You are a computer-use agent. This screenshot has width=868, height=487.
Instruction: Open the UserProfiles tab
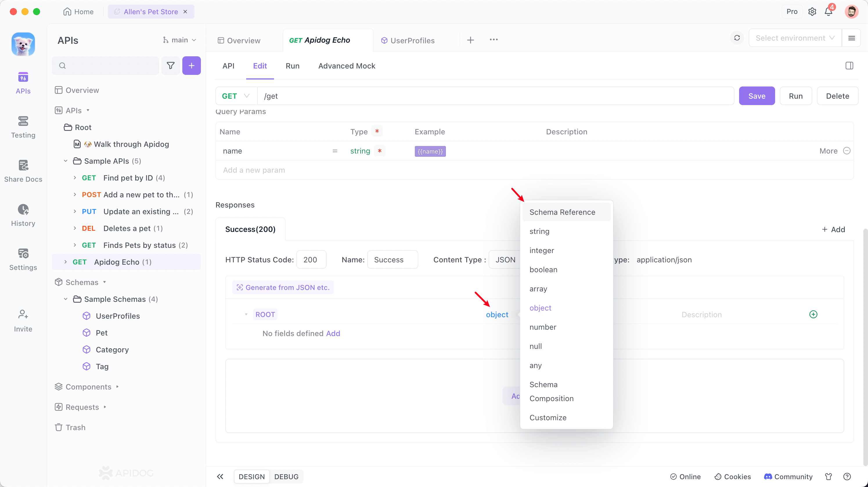click(408, 40)
